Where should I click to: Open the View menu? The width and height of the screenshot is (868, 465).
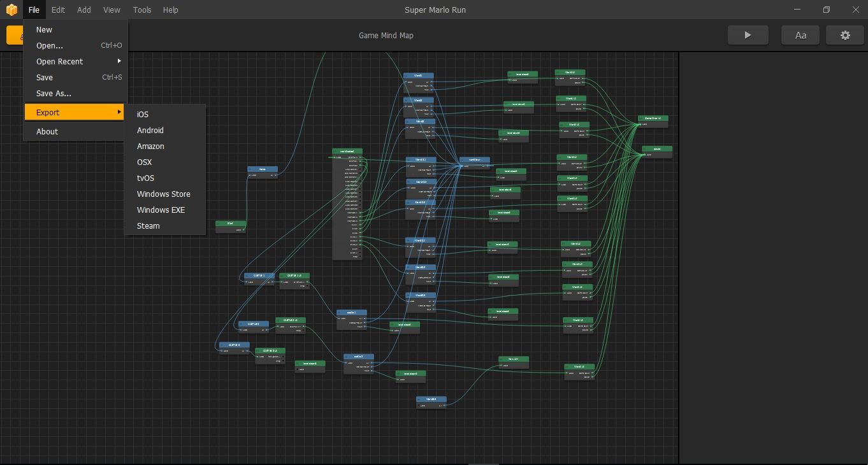pyautogui.click(x=112, y=10)
